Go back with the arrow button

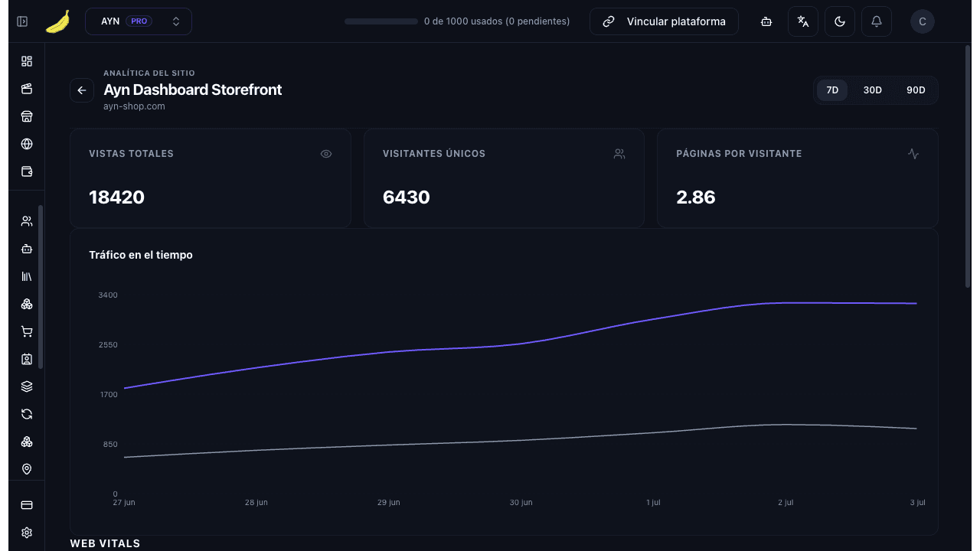82,90
